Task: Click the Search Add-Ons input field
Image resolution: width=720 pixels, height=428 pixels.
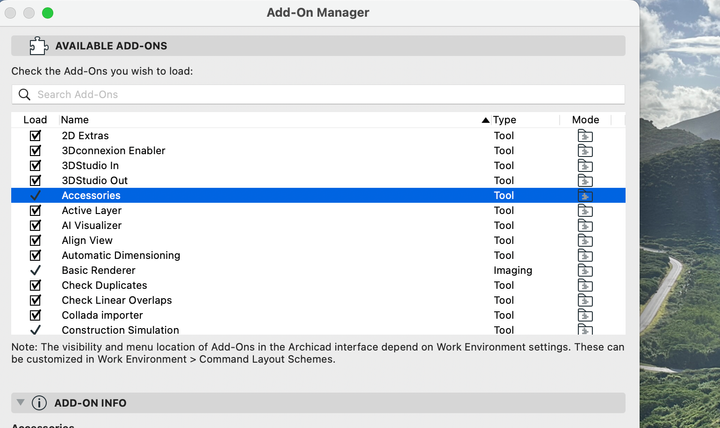Action: coord(320,95)
